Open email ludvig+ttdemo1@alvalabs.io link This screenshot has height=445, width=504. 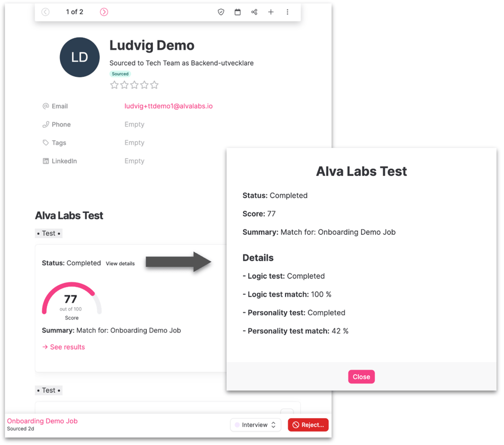tap(169, 106)
